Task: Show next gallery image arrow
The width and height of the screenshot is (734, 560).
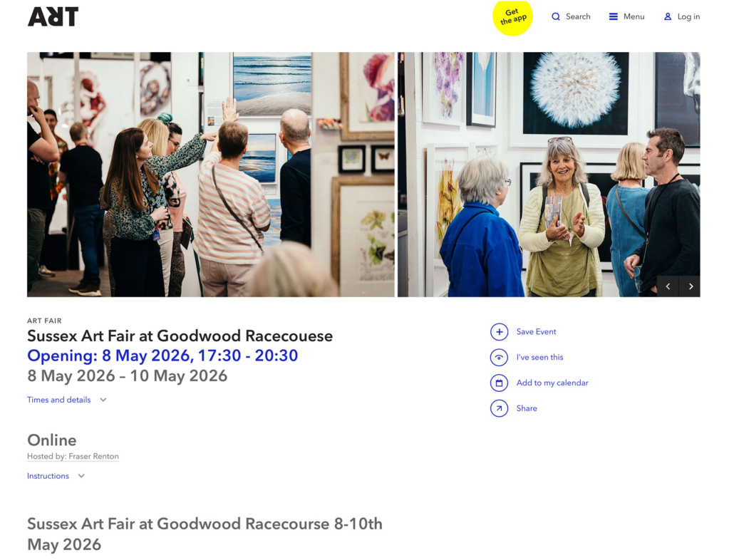Action: (x=691, y=286)
